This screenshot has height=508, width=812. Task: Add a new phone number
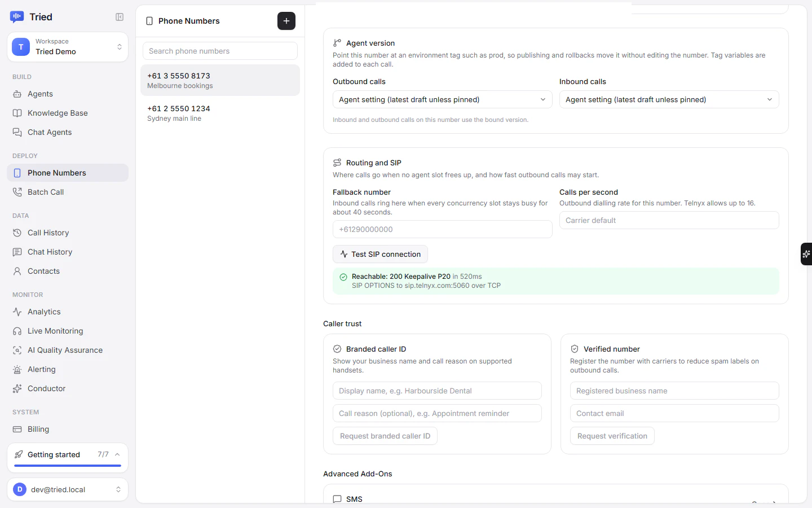click(x=286, y=21)
